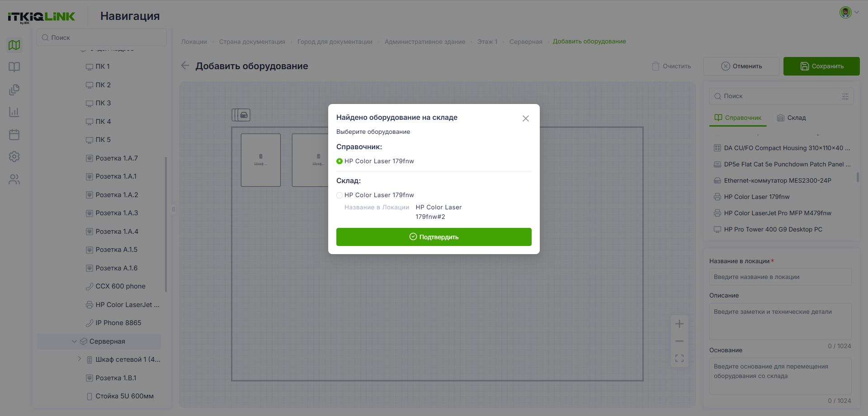Open the calendar sidebar icon

(x=14, y=134)
